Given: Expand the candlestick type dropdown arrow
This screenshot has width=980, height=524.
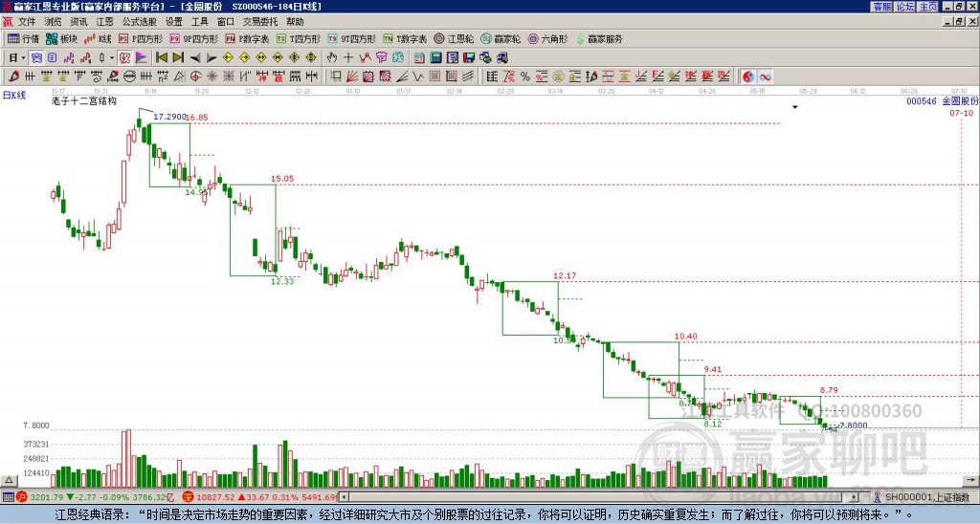Looking at the screenshot, I should click(112, 57).
